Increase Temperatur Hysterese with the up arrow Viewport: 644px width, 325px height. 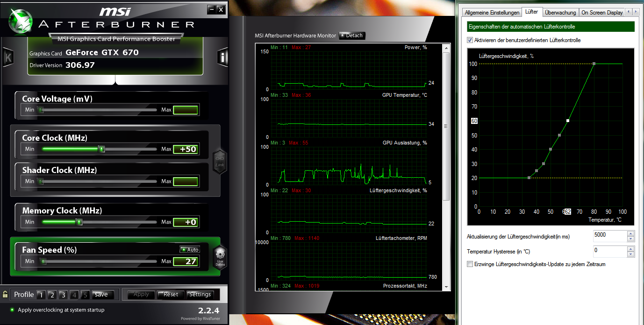[631, 249]
